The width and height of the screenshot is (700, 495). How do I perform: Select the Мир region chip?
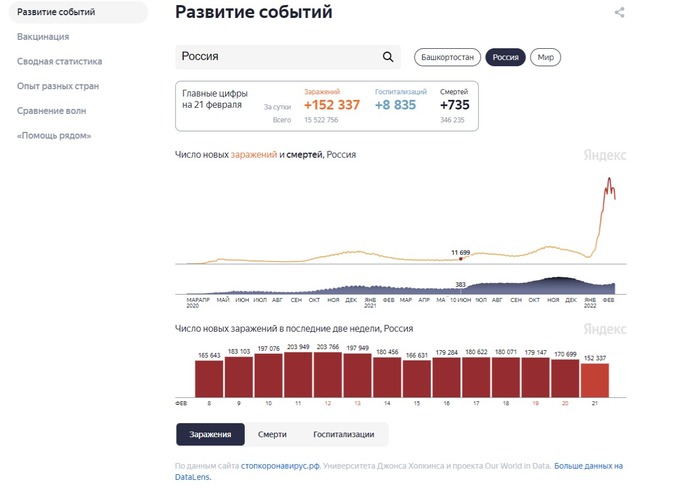point(546,57)
